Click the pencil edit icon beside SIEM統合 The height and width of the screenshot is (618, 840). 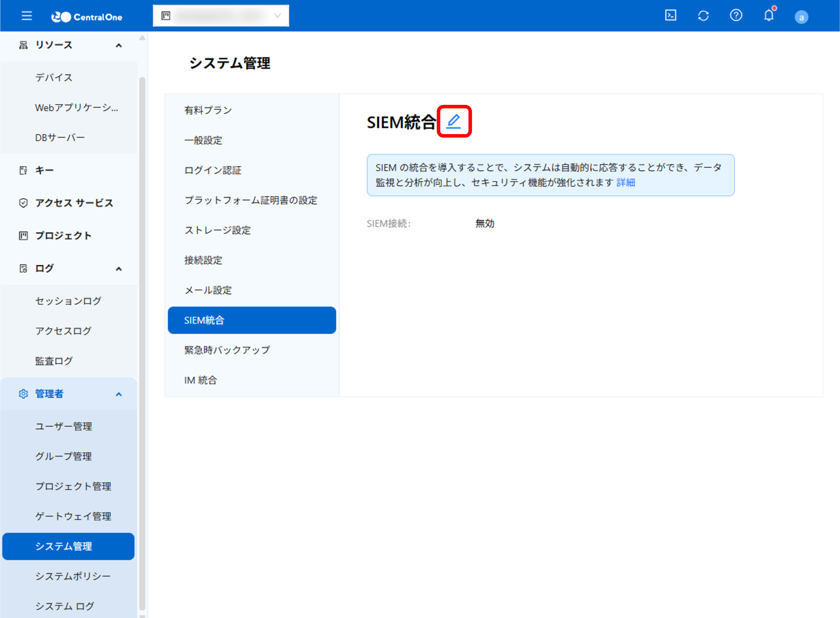(454, 121)
